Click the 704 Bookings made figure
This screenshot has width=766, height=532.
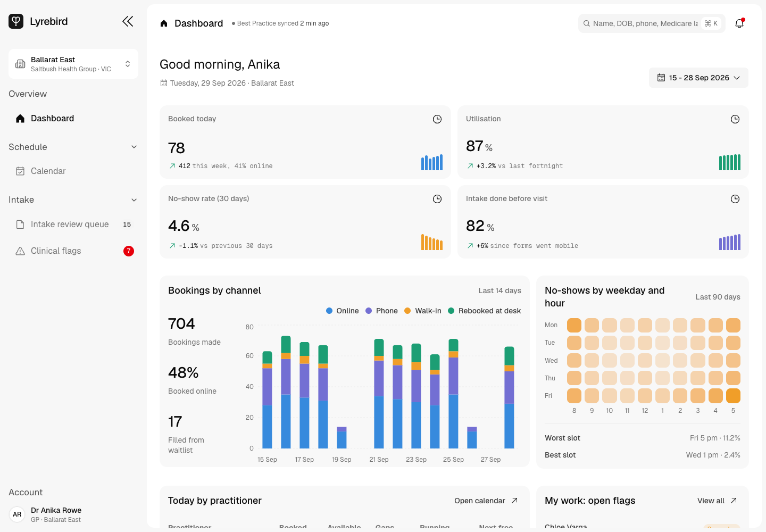tap(181, 323)
